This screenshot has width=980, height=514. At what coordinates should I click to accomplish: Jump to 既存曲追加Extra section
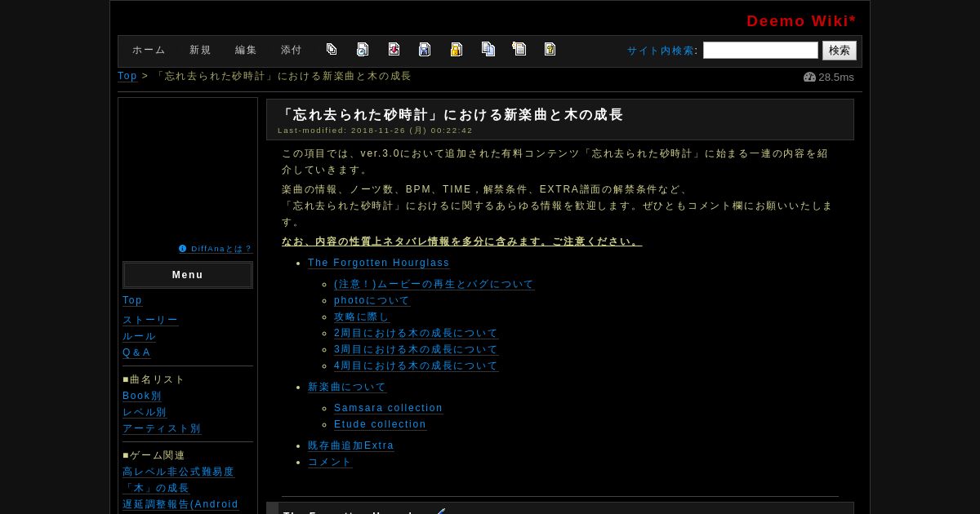pyautogui.click(x=351, y=445)
